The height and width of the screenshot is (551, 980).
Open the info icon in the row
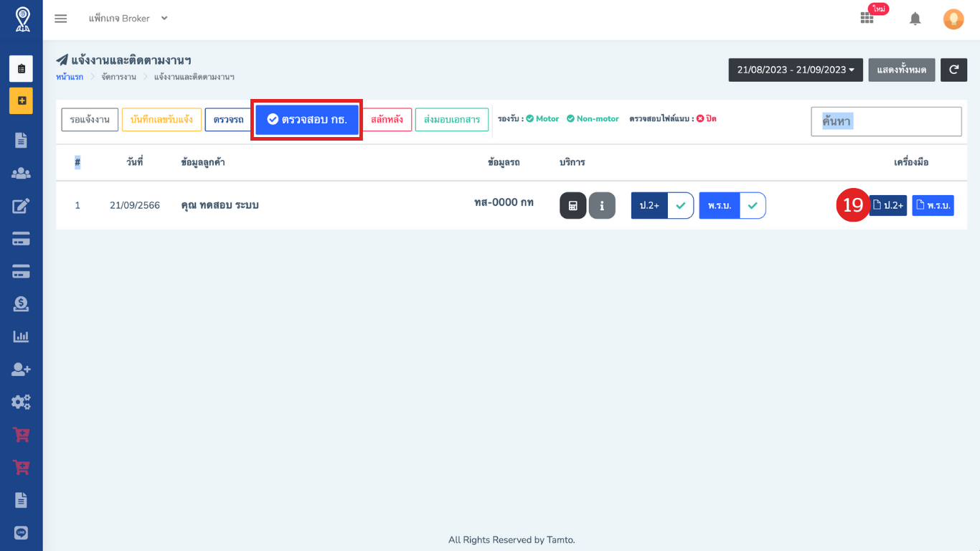coord(602,205)
